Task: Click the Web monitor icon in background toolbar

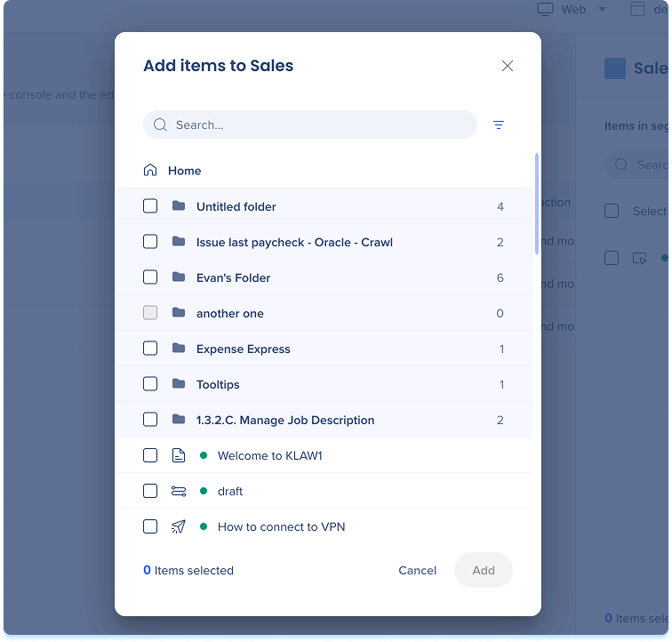Action: pyautogui.click(x=545, y=9)
